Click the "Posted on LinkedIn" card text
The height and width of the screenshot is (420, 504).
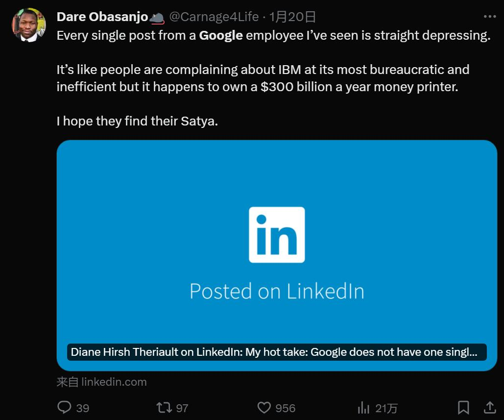(x=277, y=291)
